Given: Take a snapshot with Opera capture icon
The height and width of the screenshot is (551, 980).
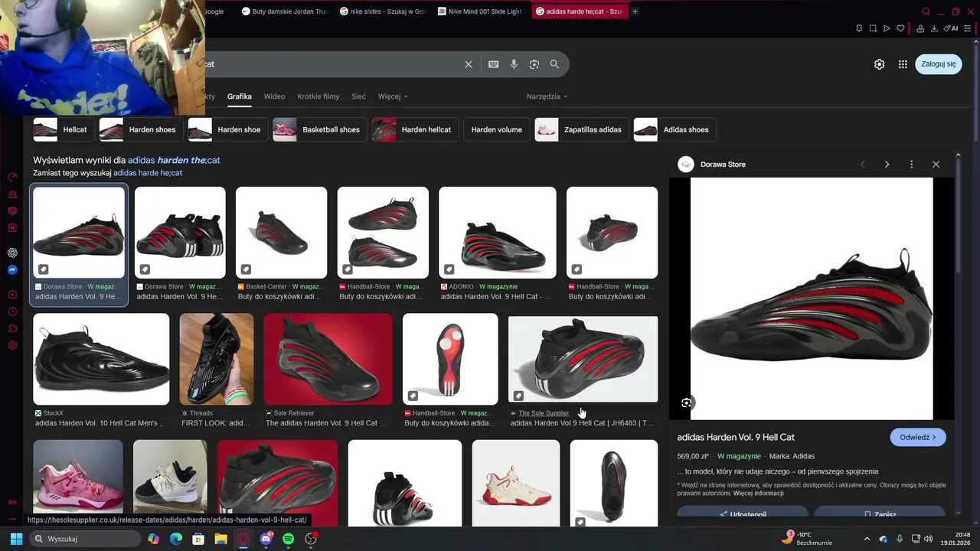Looking at the screenshot, I should pos(873,28).
